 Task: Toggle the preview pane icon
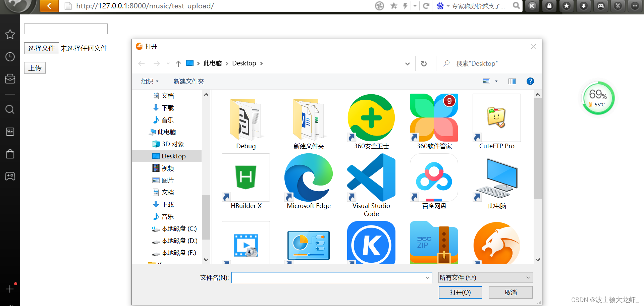[x=512, y=81]
